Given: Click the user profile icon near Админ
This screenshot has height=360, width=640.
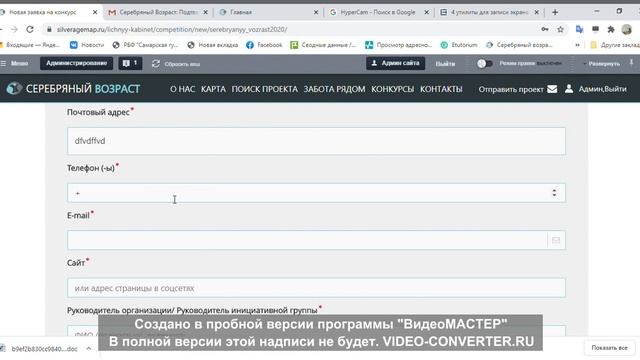Looking at the screenshot, I should [x=569, y=89].
